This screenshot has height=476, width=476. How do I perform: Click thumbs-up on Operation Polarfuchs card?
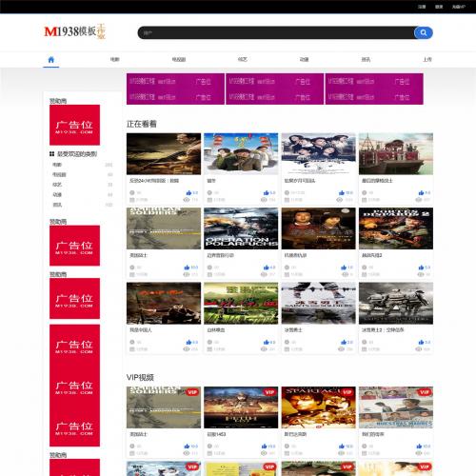pyautogui.click(x=267, y=268)
